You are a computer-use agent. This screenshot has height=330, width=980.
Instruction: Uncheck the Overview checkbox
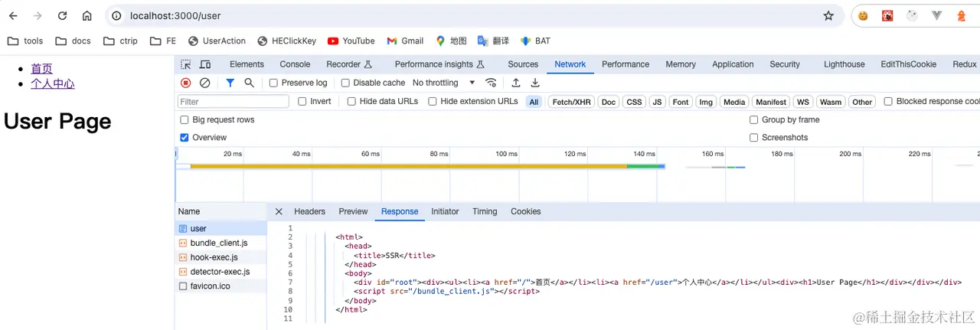185,138
